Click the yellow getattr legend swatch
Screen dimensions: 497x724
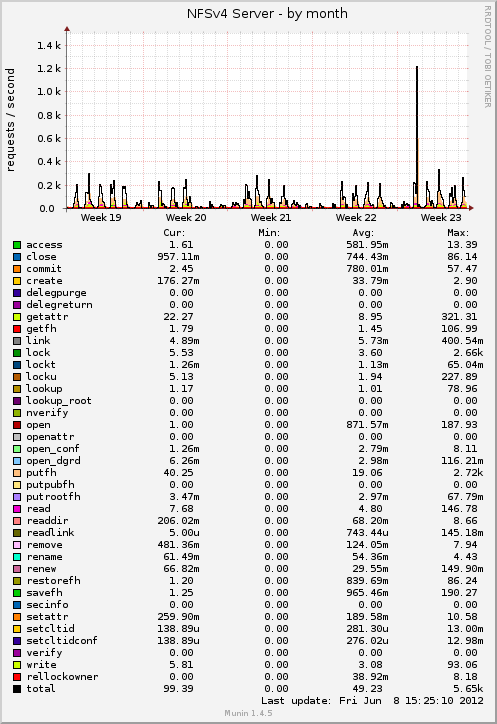click(x=17, y=317)
